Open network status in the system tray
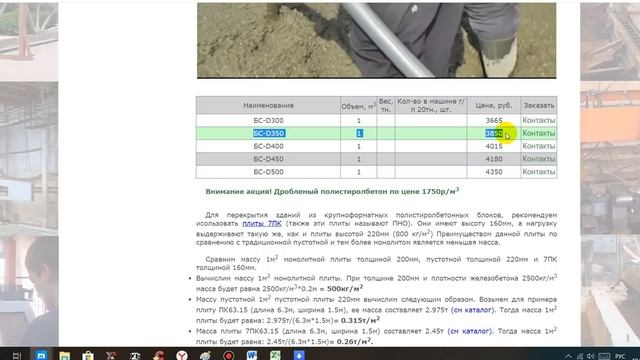 point(580,357)
